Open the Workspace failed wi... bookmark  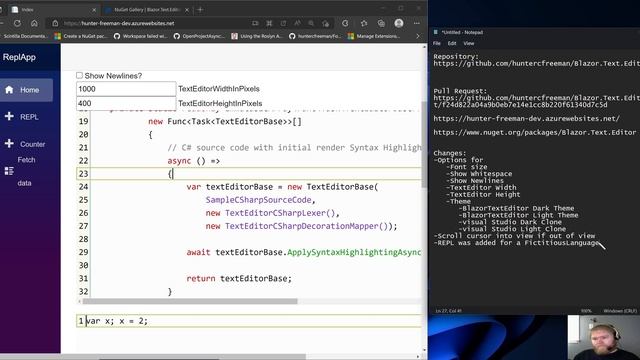point(140,36)
